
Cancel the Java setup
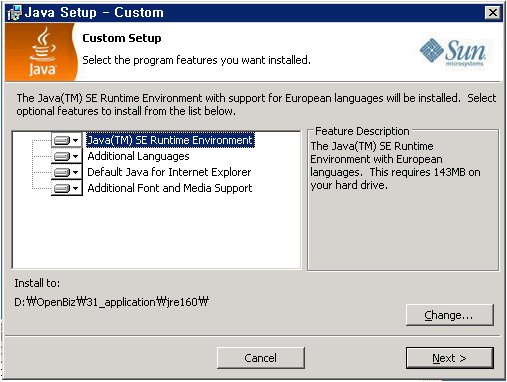pos(261,358)
